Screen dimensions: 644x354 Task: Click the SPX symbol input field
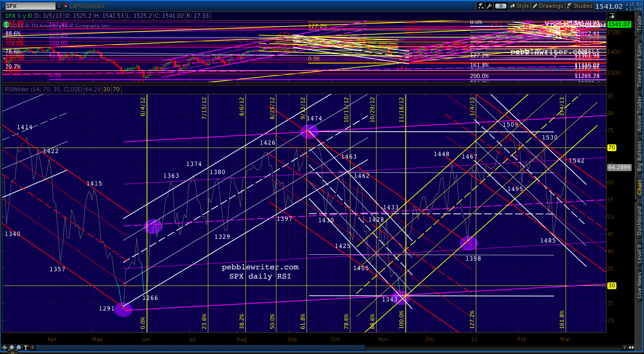30,6
